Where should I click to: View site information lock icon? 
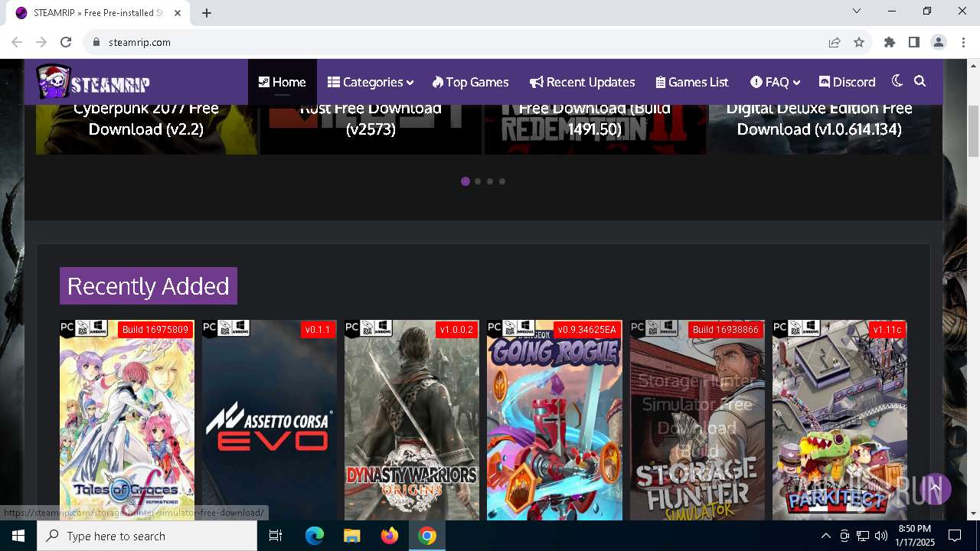[x=96, y=42]
